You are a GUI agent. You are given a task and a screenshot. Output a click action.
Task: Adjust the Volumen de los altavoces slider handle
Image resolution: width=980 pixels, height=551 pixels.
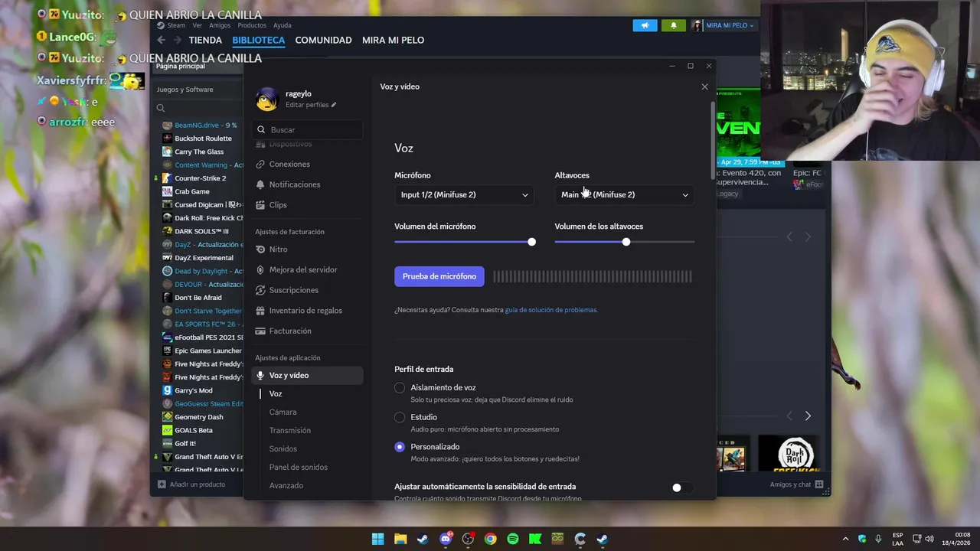pos(626,242)
